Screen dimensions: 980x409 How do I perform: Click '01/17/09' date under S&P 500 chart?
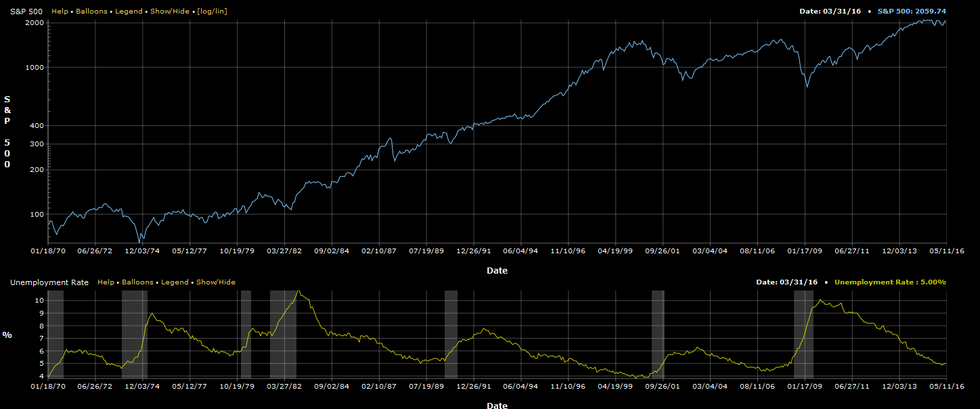tap(805, 251)
